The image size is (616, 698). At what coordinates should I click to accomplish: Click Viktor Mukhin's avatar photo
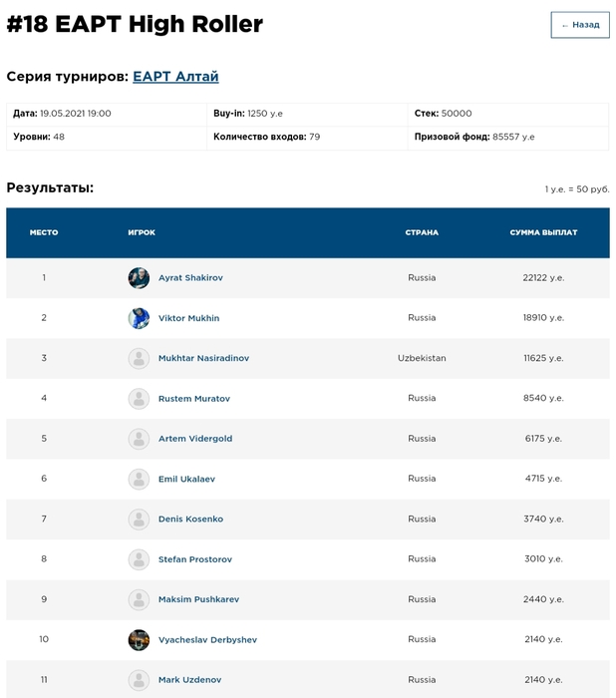(x=139, y=318)
